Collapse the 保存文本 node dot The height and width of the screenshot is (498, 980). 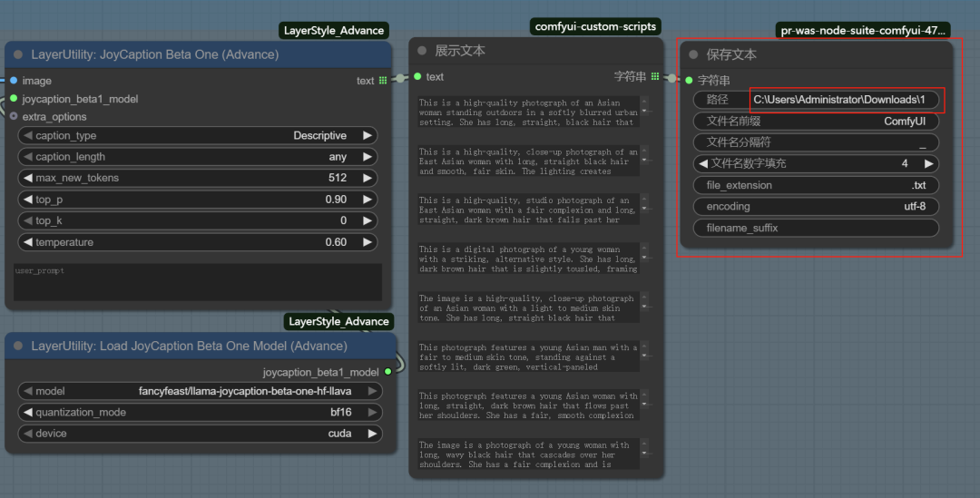[693, 54]
